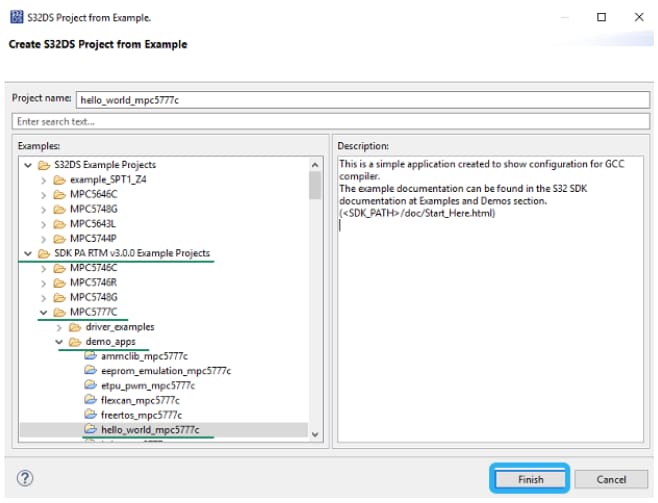Click the ammclib_mpc5777c project icon
Screen dimensions: 658x503
tap(91, 356)
